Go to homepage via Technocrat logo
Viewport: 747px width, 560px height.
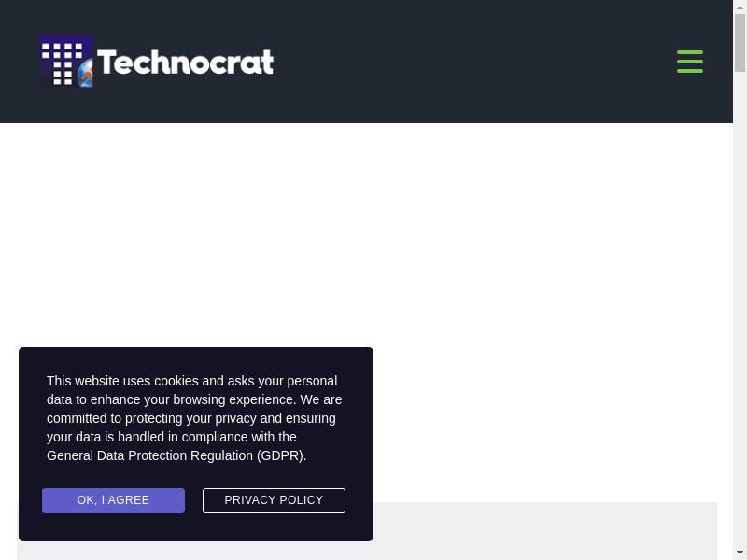point(157,62)
